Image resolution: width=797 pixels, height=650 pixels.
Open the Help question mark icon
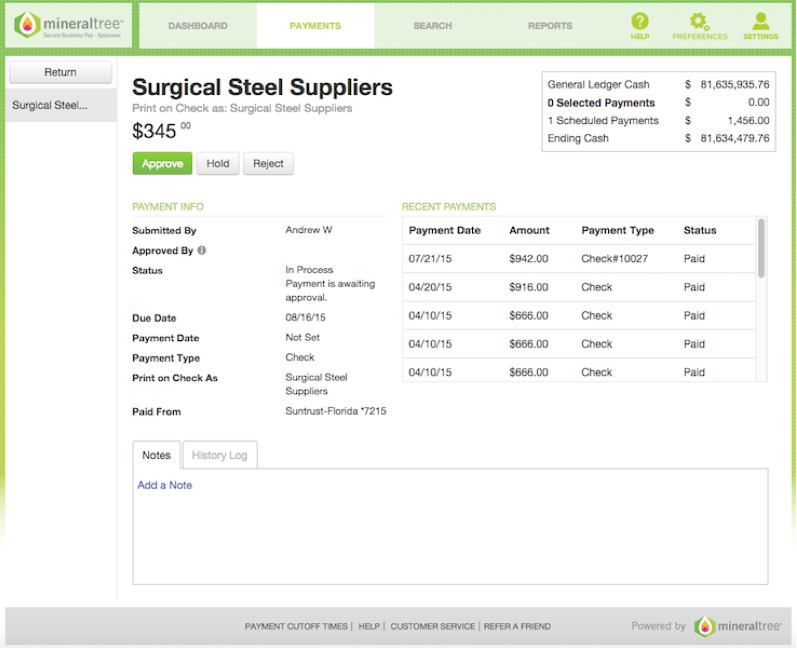639,21
